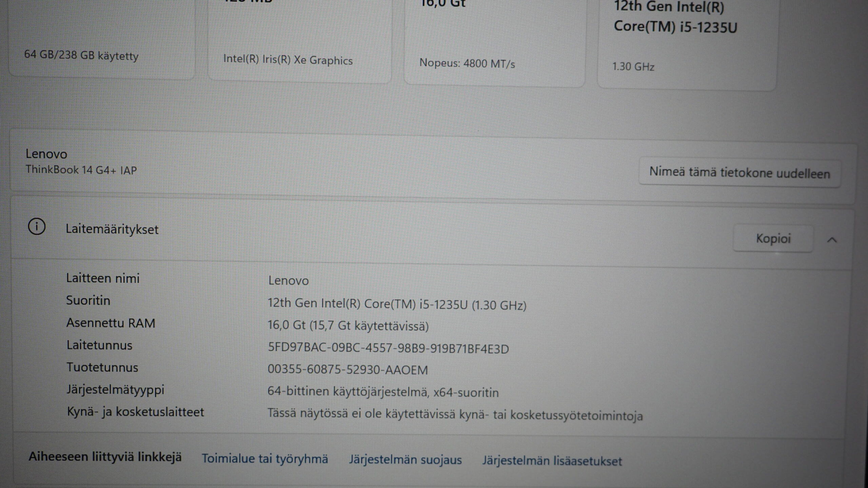Image resolution: width=868 pixels, height=488 pixels.
Task: Click the Aiheeseen liittyviä linkkejä label
Action: pos(105,457)
